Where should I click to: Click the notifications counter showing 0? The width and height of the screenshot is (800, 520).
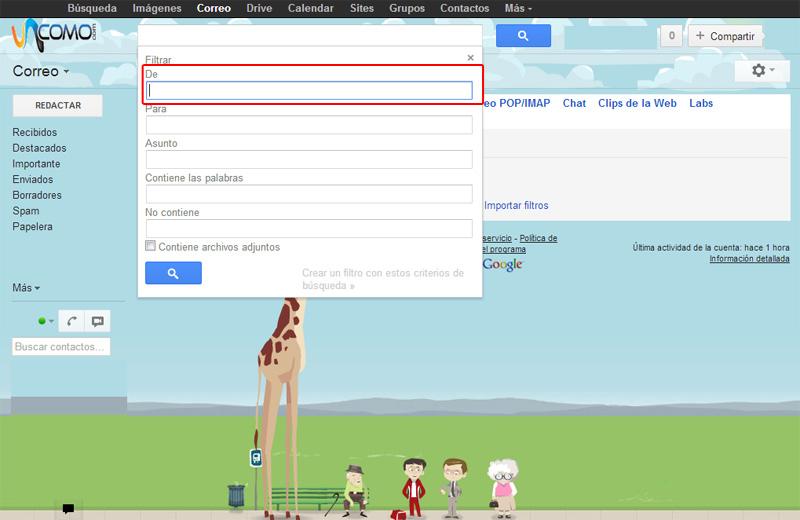click(x=671, y=36)
